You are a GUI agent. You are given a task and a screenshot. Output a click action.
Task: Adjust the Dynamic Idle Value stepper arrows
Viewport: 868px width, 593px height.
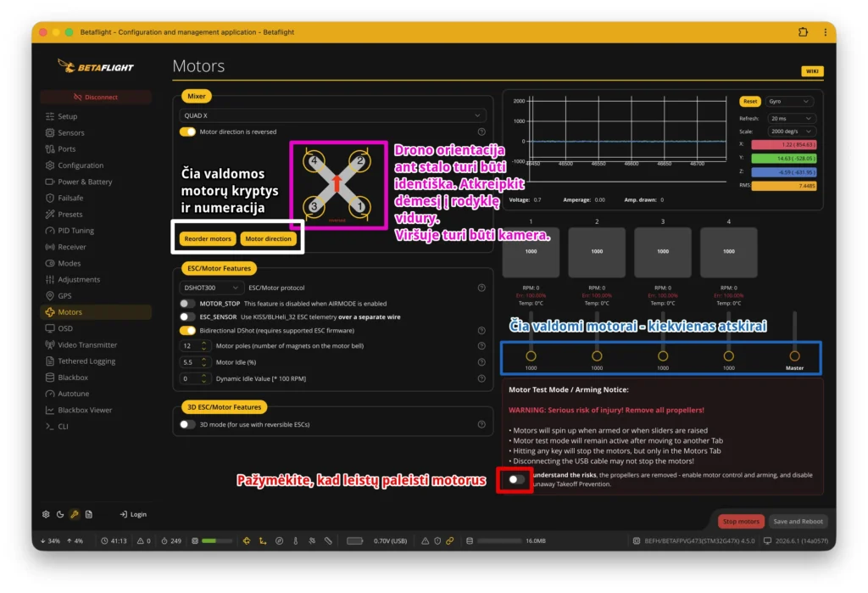click(204, 378)
